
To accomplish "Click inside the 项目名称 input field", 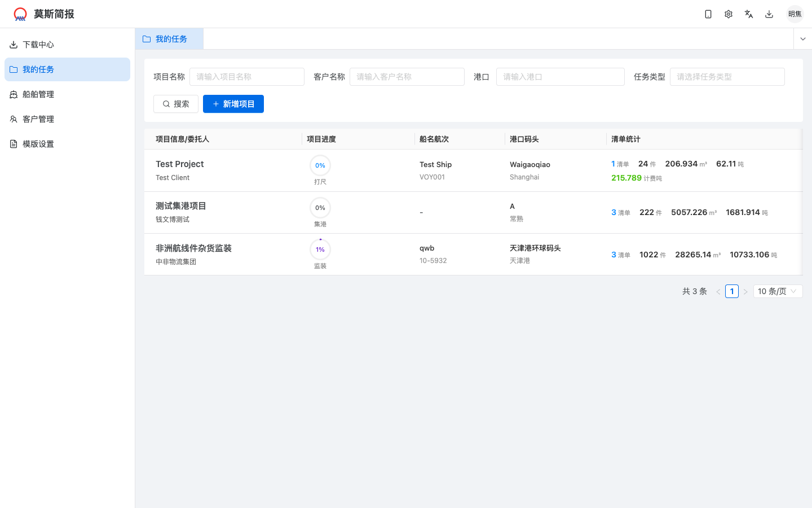I will coord(246,76).
